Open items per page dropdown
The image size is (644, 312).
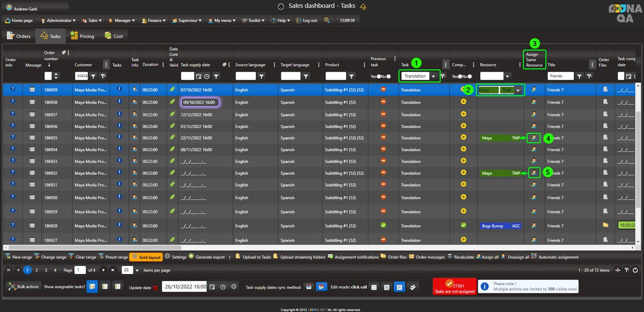click(137, 270)
